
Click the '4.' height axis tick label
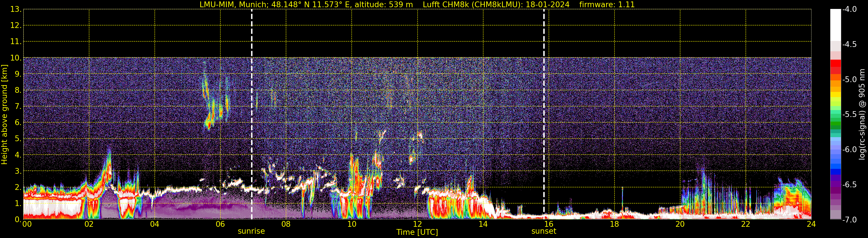(x=18, y=155)
